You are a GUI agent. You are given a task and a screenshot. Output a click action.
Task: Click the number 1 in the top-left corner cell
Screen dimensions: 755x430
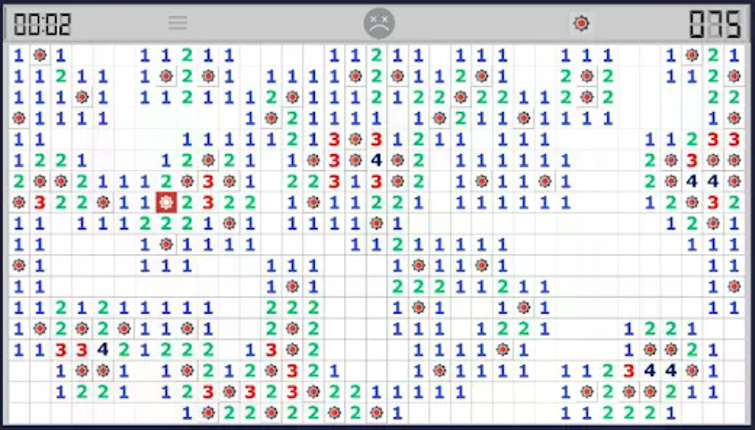18,55
